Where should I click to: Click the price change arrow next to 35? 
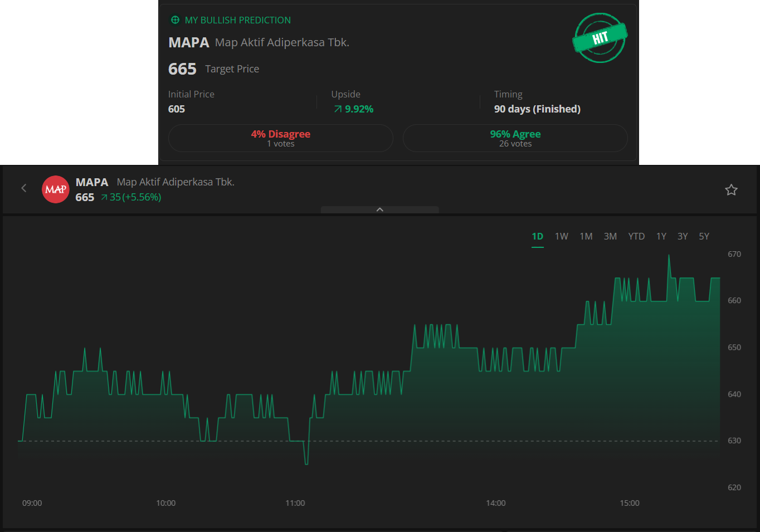104,197
